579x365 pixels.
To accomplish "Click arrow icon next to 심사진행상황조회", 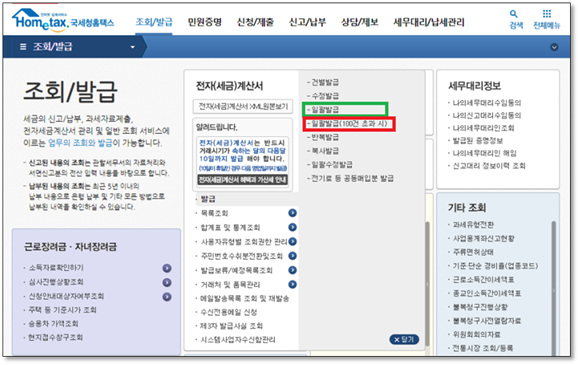I will (167, 283).
